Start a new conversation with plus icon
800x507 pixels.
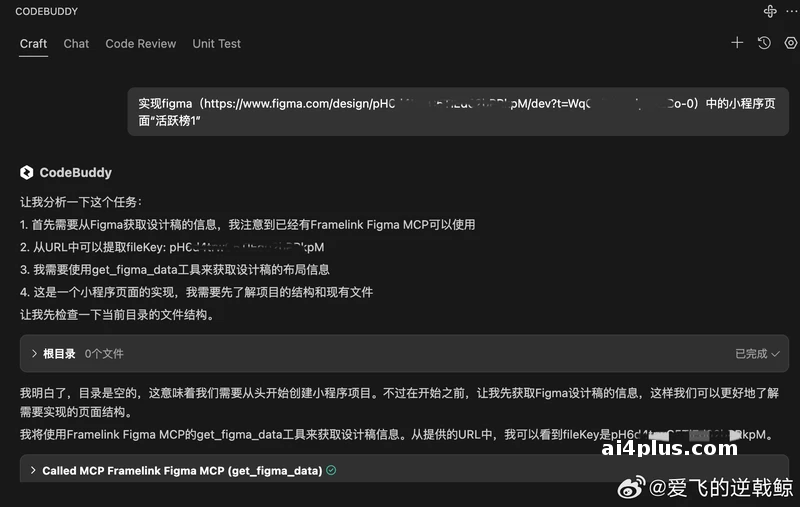[737, 43]
